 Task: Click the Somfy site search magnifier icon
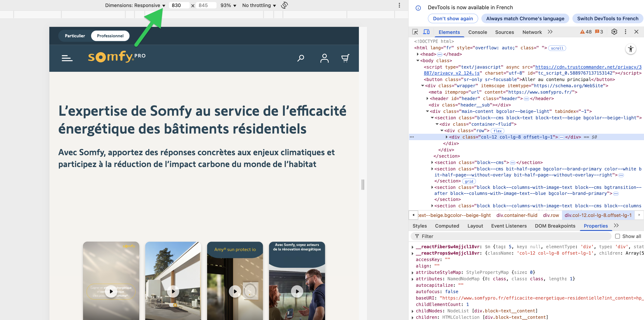tap(301, 58)
